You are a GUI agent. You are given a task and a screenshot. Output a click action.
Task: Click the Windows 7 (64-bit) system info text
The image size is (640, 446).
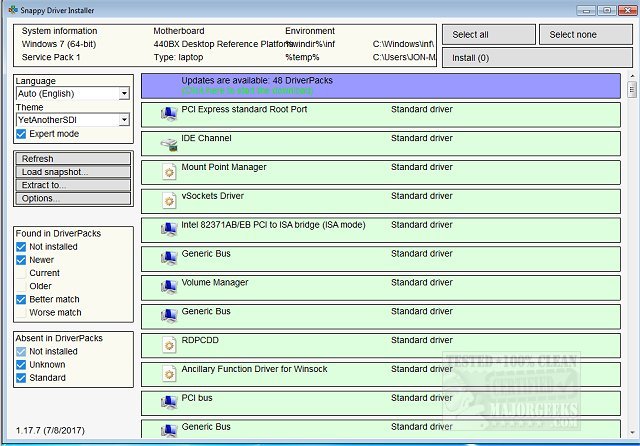pyautogui.click(x=59, y=44)
